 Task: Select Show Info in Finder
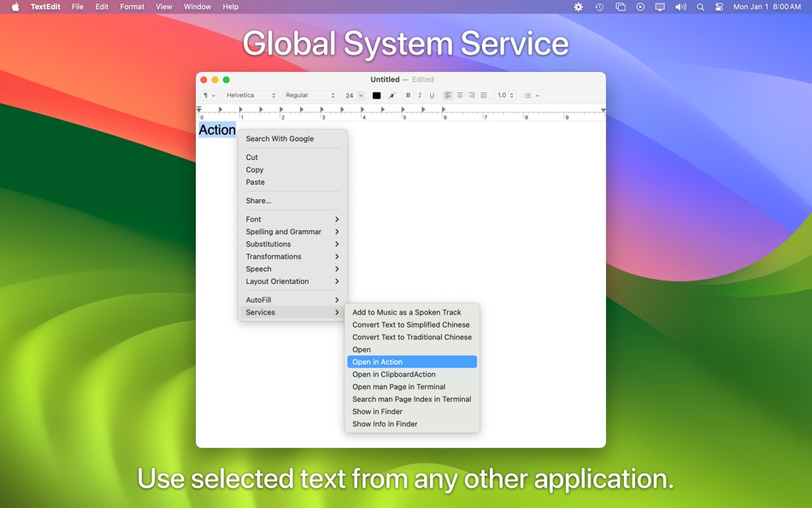point(412,424)
